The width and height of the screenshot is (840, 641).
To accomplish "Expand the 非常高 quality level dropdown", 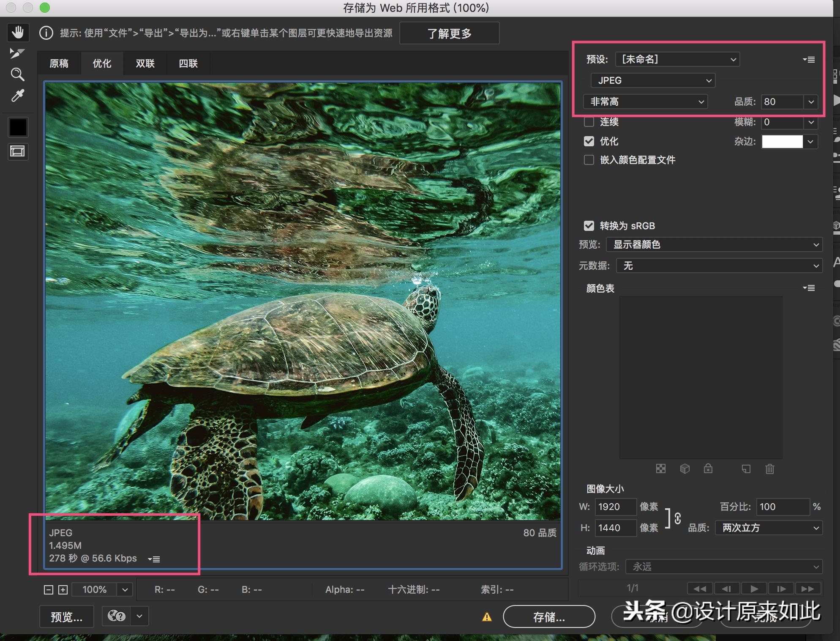I will click(x=645, y=101).
